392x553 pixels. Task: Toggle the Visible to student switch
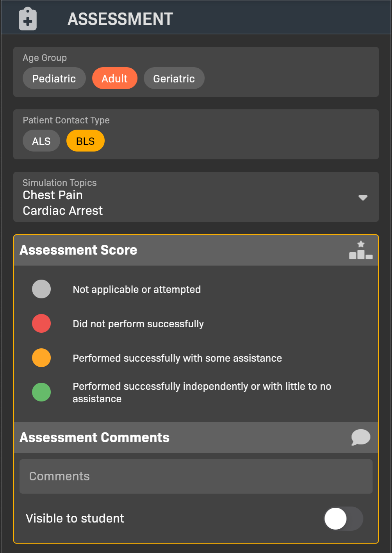click(x=343, y=519)
